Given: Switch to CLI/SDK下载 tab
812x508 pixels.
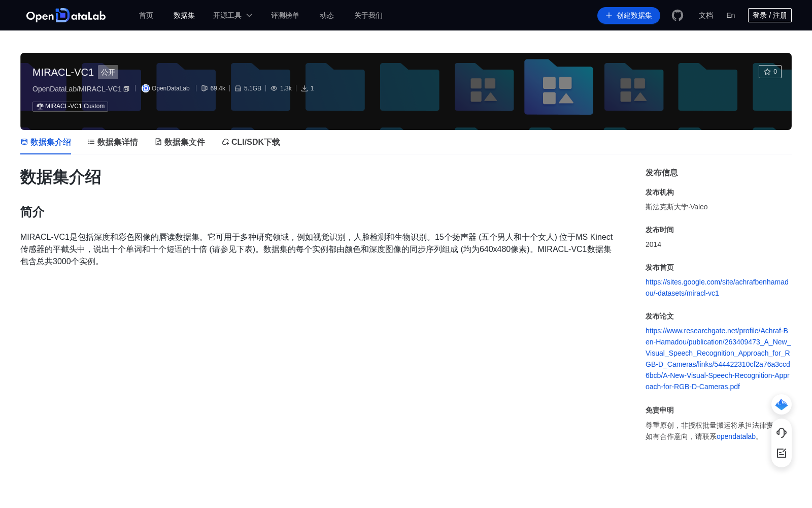Looking at the screenshot, I should (251, 142).
